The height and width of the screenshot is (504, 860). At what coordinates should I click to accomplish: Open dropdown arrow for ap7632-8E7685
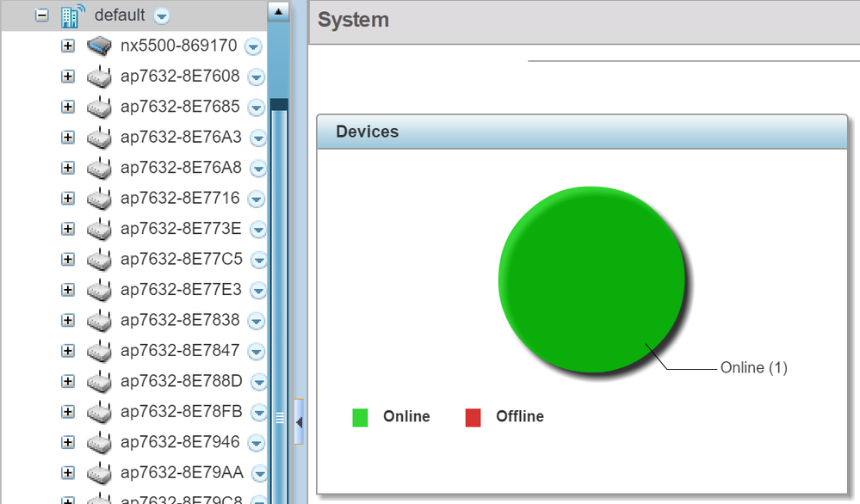[256, 108]
